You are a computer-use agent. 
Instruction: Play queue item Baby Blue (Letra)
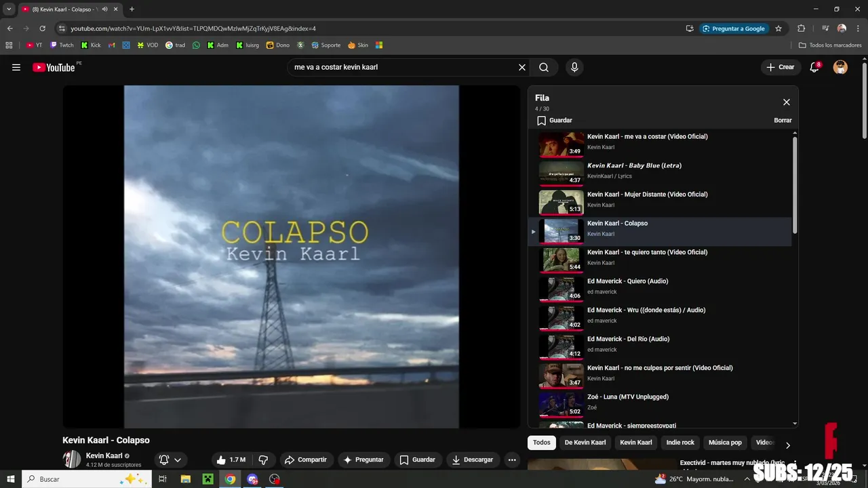pos(660,174)
